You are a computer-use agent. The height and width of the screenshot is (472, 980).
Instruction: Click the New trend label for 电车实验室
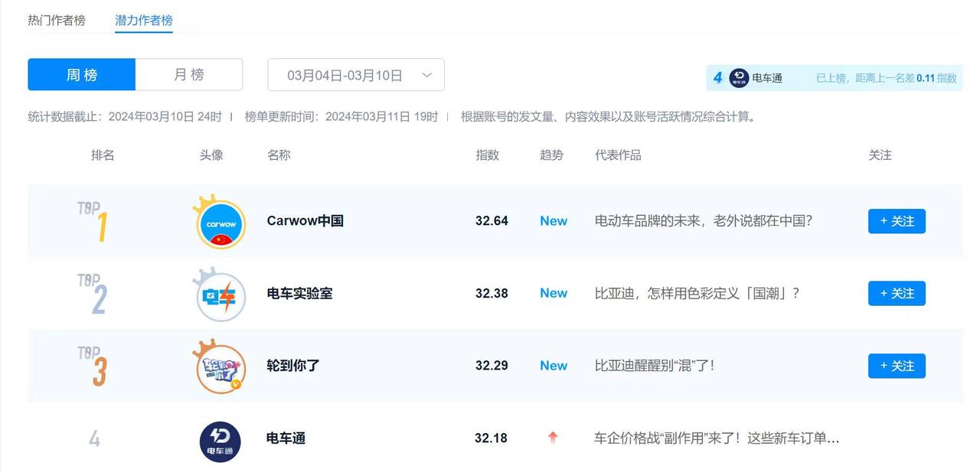point(554,293)
